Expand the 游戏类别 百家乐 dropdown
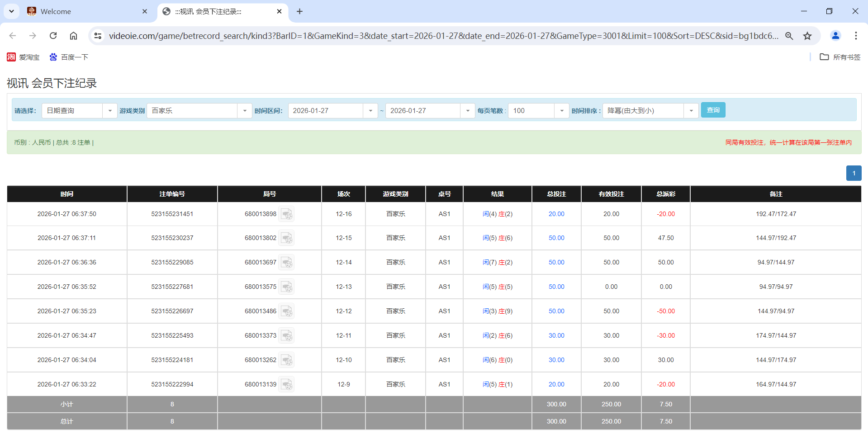The image size is (868, 438). click(245, 110)
